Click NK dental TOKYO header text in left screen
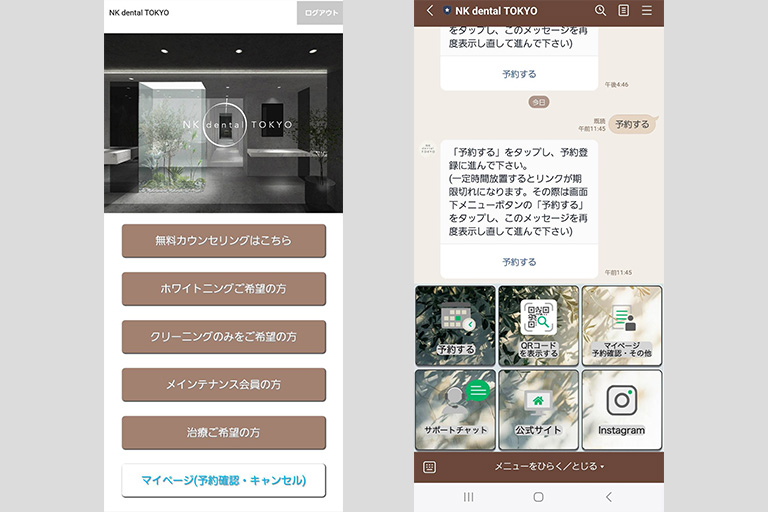The height and width of the screenshot is (512, 768). [139, 13]
